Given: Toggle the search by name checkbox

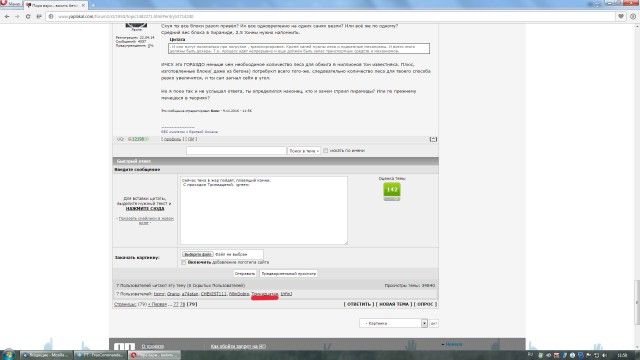Looking at the screenshot, I should click(325, 151).
